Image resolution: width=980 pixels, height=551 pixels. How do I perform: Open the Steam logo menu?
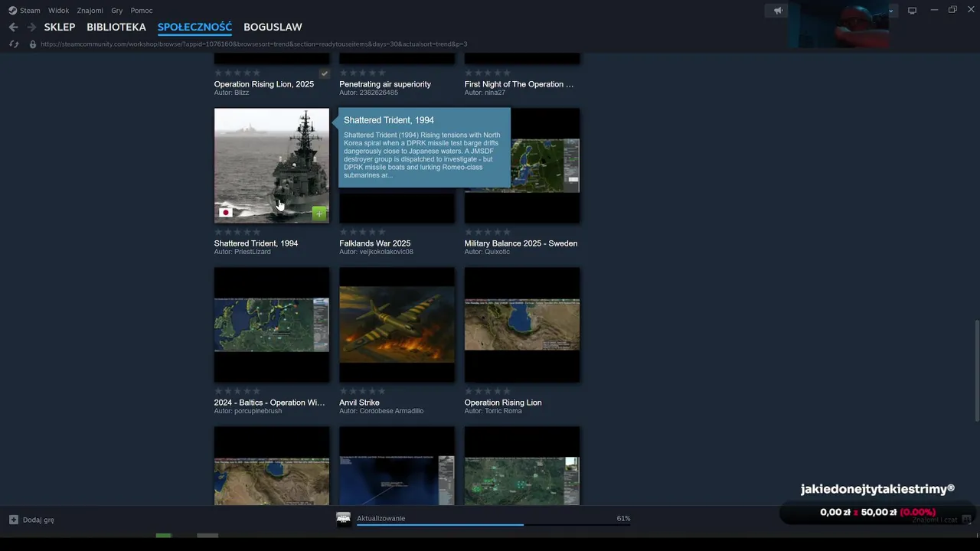(24, 11)
